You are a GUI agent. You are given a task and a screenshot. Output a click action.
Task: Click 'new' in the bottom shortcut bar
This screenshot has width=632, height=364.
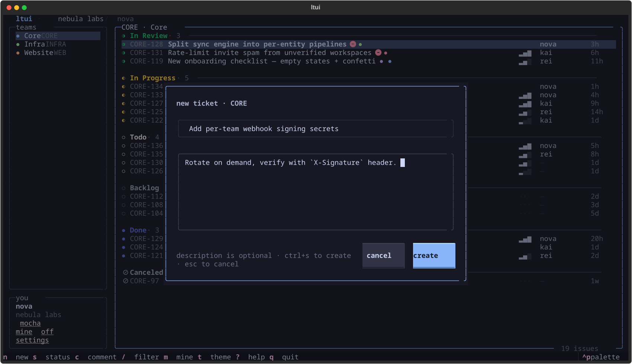22,357
